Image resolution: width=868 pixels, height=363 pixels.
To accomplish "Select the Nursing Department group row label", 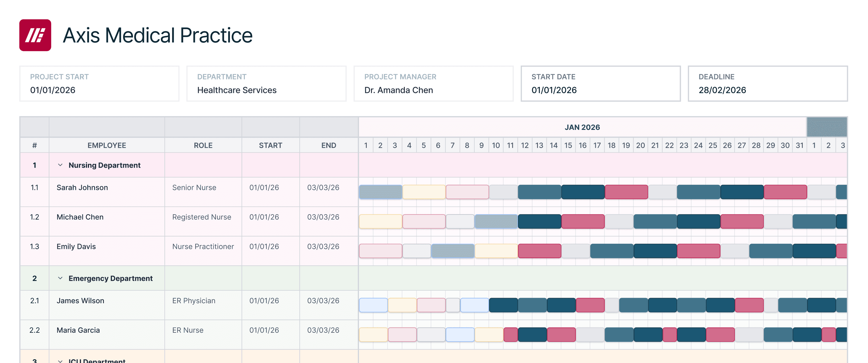I will pyautogui.click(x=104, y=165).
